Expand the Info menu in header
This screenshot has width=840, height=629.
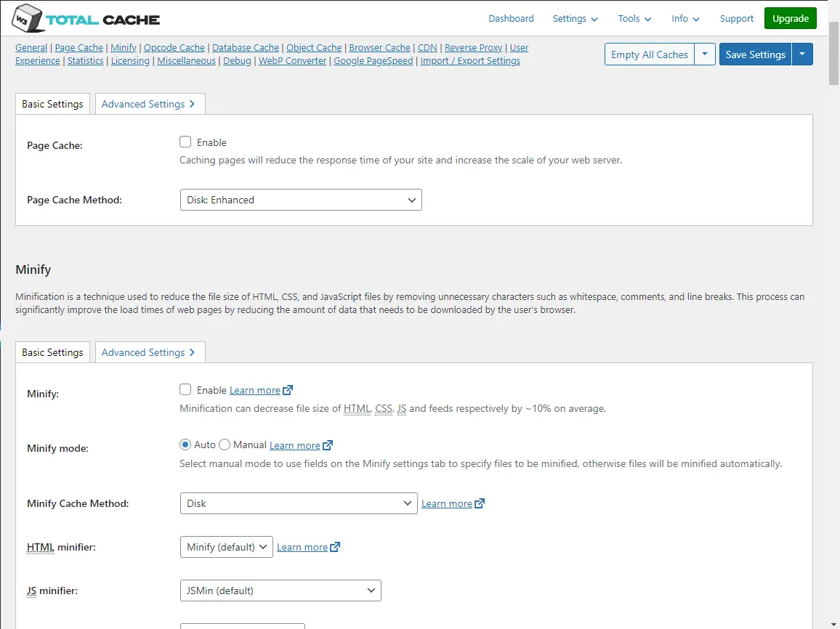click(686, 19)
